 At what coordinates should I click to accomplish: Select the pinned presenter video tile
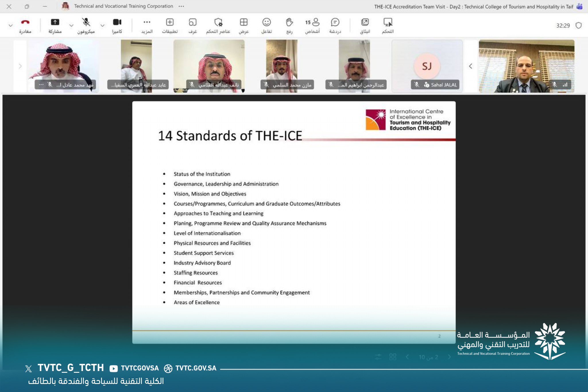(527, 66)
